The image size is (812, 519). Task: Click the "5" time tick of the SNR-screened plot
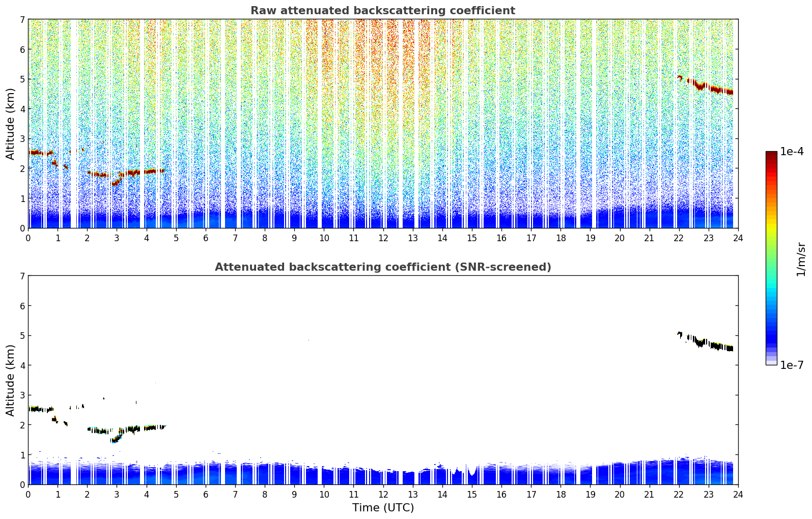(x=176, y=494)
